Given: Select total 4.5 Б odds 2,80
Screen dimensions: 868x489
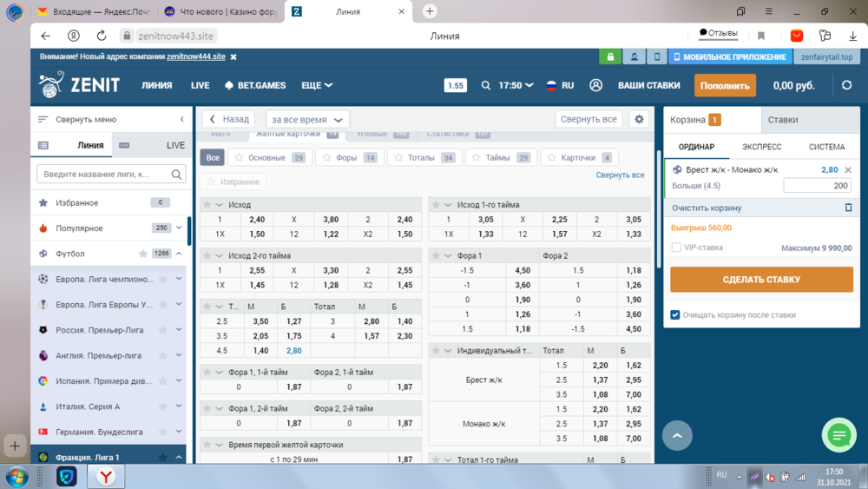Looking at the screenshot, I should [x=294, y=351].
